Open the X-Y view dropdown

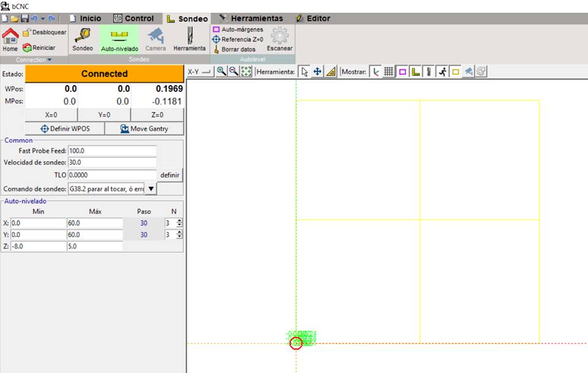(x=199, y=72)
